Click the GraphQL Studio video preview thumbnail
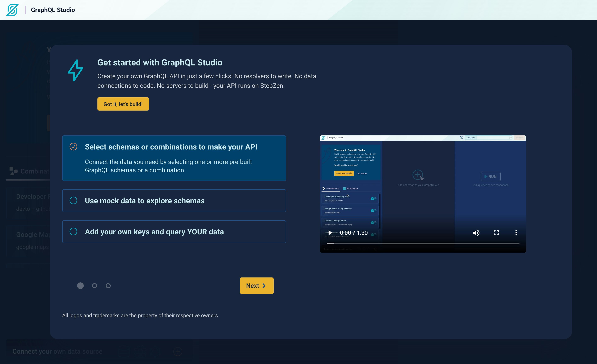 click(423, 184)
